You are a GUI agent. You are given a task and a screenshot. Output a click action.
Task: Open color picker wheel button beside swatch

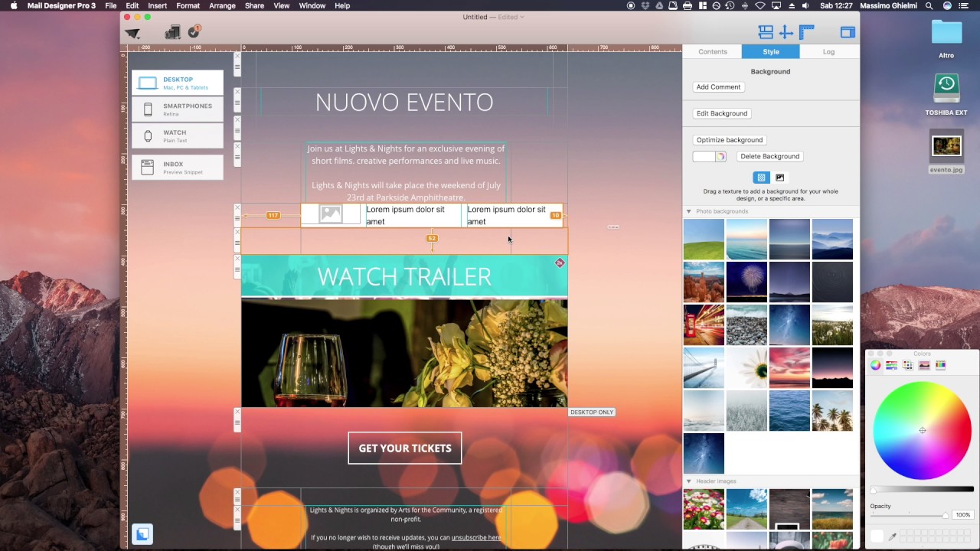720,156
